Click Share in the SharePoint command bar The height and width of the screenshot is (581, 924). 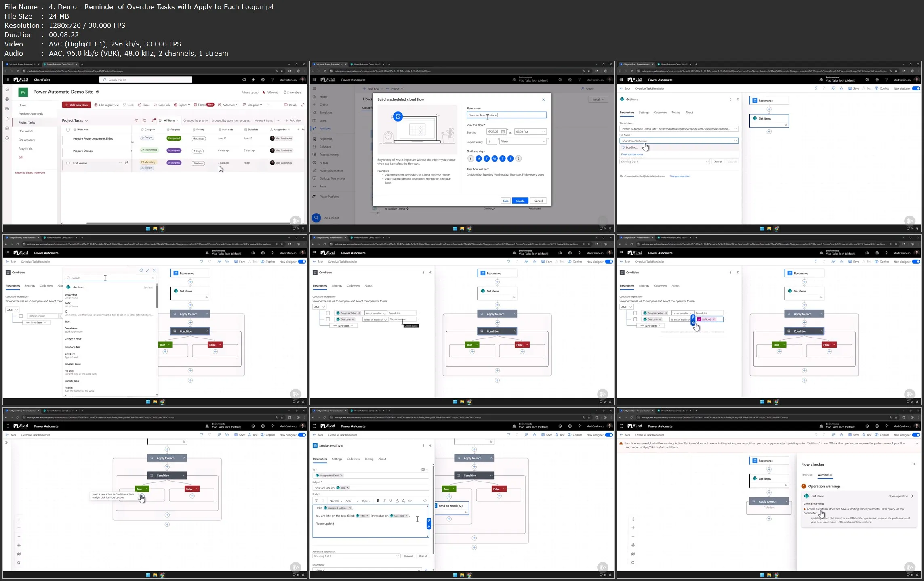point(144,105)
